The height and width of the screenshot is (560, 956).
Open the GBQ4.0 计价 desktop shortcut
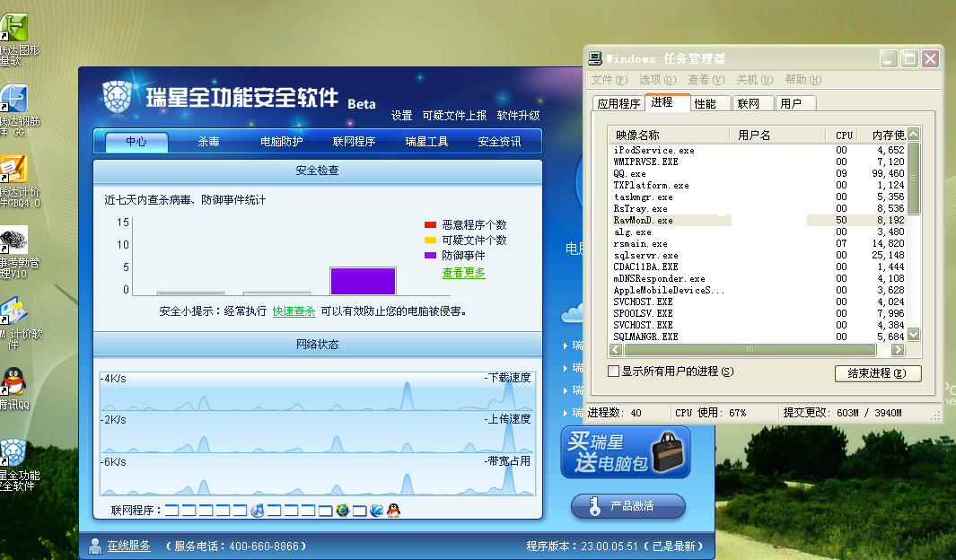click(x=18, y=181)
